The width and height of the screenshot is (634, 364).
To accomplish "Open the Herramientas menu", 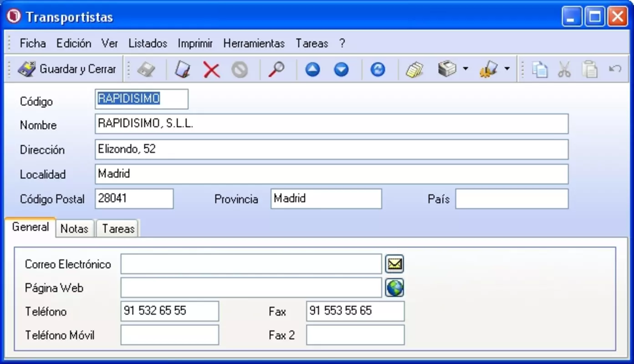I will 254,43.
